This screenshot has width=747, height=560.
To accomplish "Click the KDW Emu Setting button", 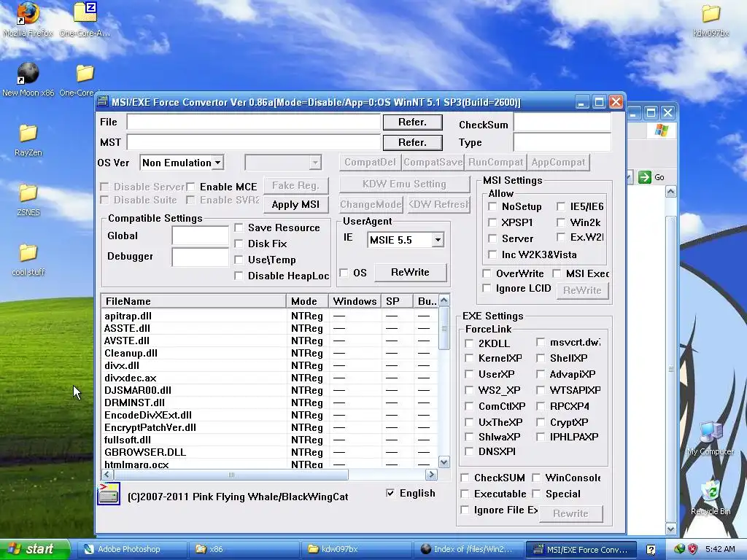I will tap(404, 184).
